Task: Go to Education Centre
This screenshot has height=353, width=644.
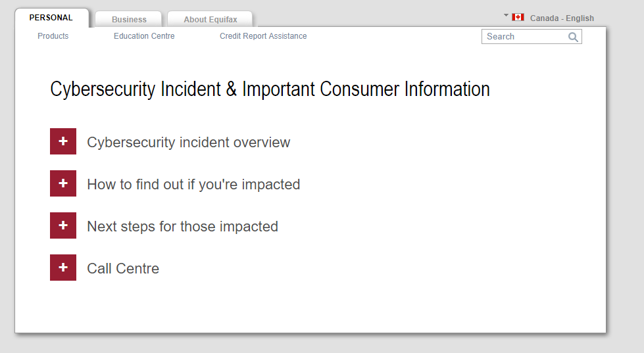Action: (x=144, y=36)
